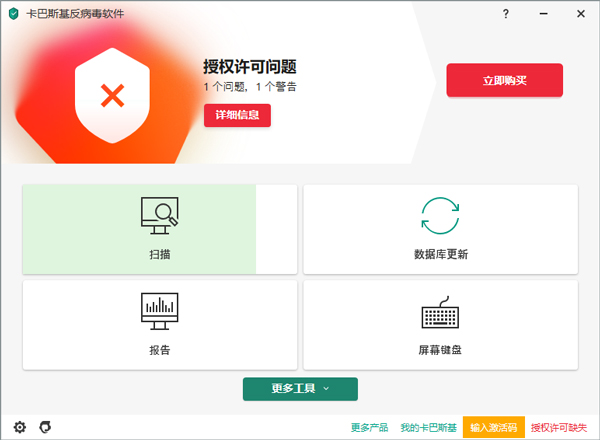
Task: Click the database update circular arrows icon
Action: [x=440, y=215]
